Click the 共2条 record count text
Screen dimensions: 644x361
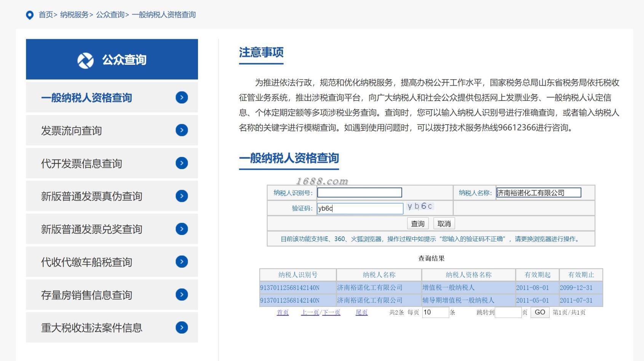[x=396, y=312]
